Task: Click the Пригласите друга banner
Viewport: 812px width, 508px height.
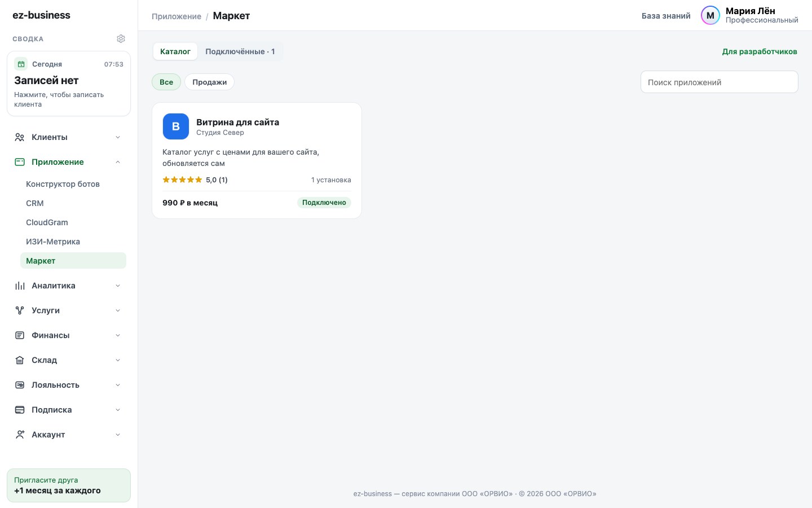Action: tap(69, 485)
